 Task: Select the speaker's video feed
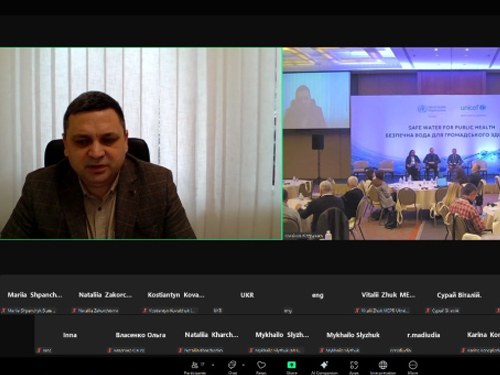click(x=141, y=143)
